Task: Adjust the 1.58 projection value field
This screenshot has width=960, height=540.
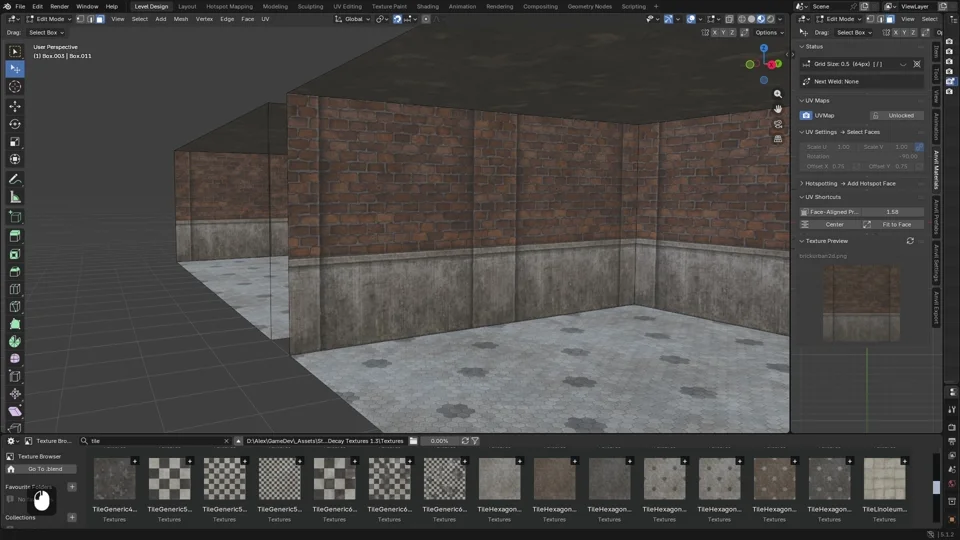Action: coord(892,212)
